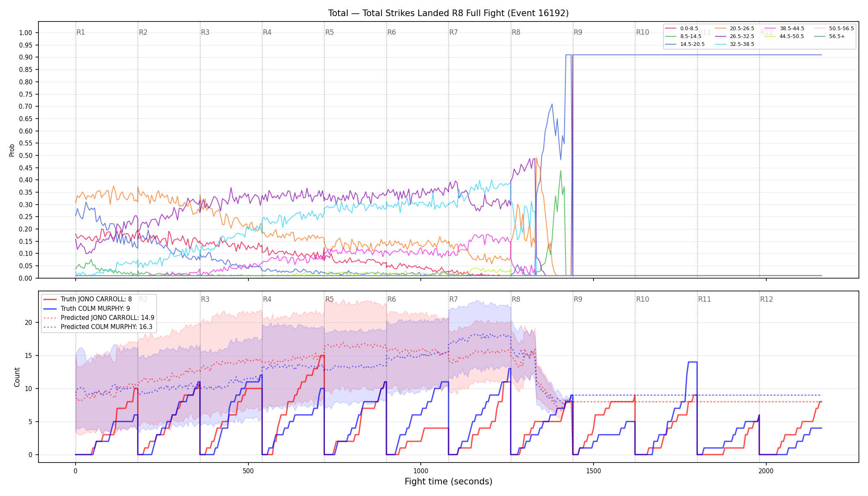Viewport: 868px width, 496px height.
Task: Click the solid red line sample beside Truth JONO CARROLL
Action: 50,299
